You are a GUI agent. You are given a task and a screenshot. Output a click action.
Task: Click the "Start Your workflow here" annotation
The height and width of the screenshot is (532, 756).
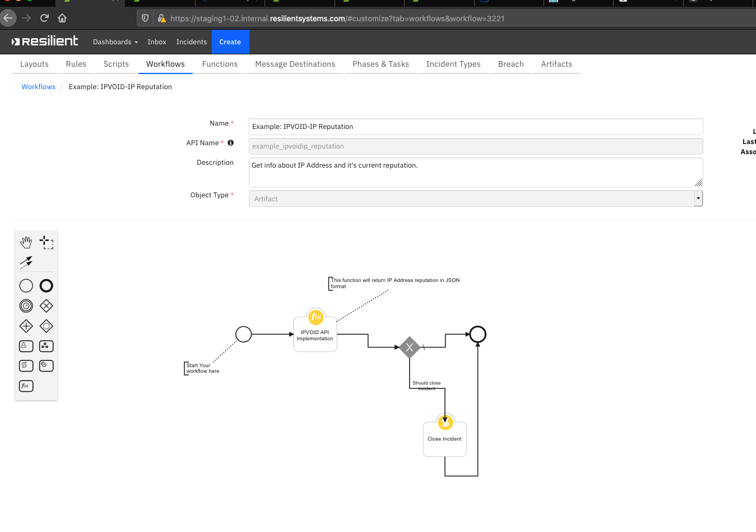coord(203,368)
